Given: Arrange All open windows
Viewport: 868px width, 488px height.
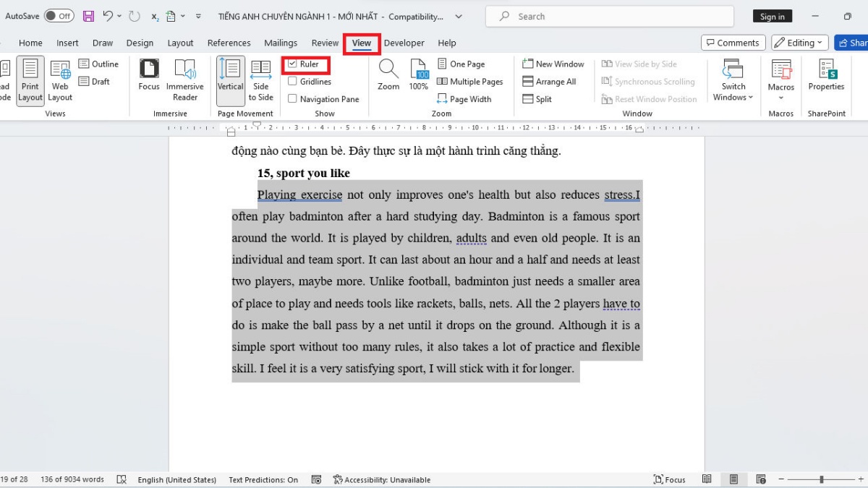Looking at the screenshot, I should click(550, 81).
